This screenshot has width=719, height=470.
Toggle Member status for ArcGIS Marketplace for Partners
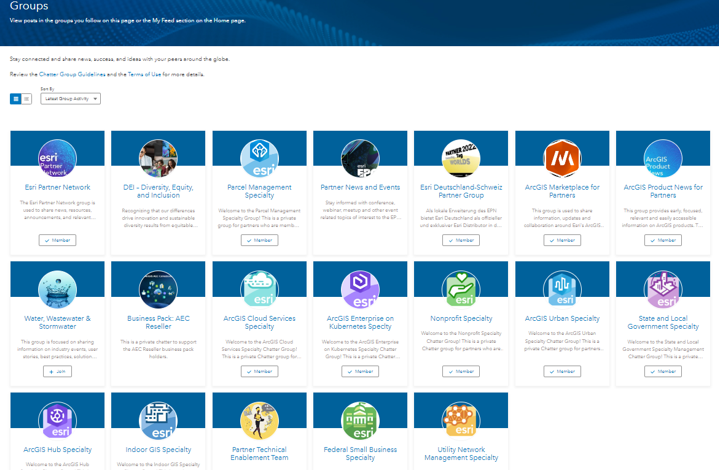[x=562, y=240]
